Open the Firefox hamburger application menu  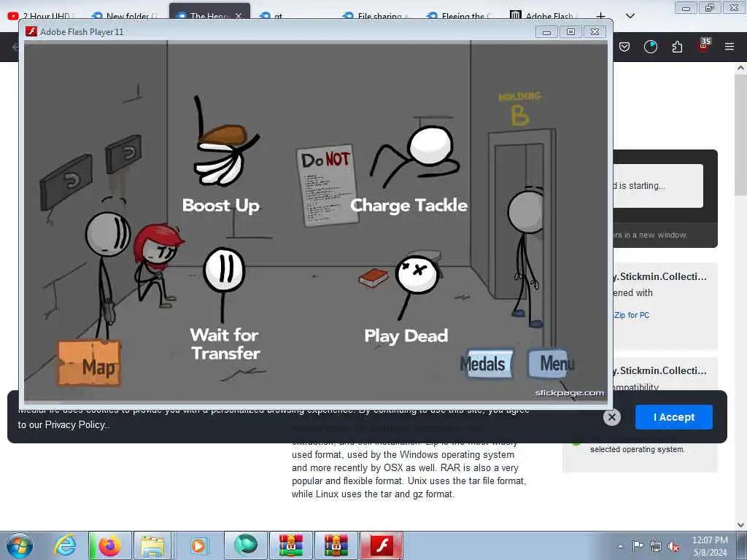(729, 47)
